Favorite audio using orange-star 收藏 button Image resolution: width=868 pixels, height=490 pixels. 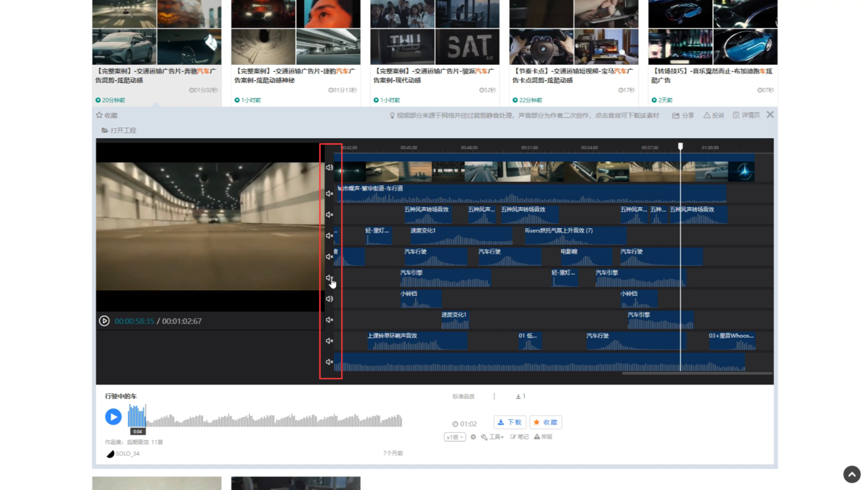(x=546, y=422)
